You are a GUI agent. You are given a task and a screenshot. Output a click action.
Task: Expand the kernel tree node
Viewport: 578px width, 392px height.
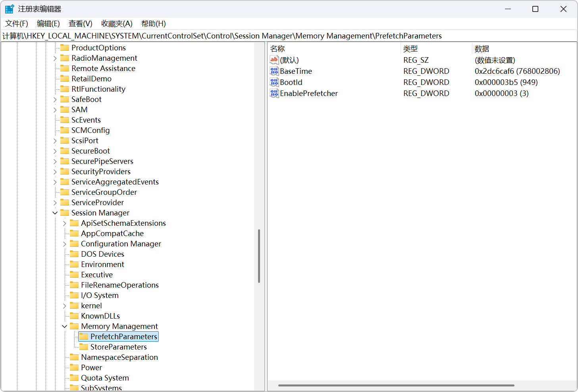(x=64, y=306)
